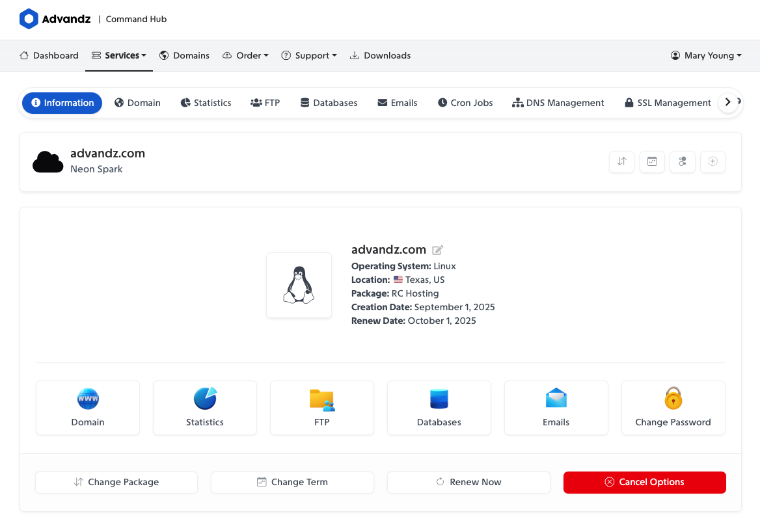The width and height of the screenshot is (760, 532).
Task: Click the Renew Date October 1, 2025 text
Action: (413, 321)
